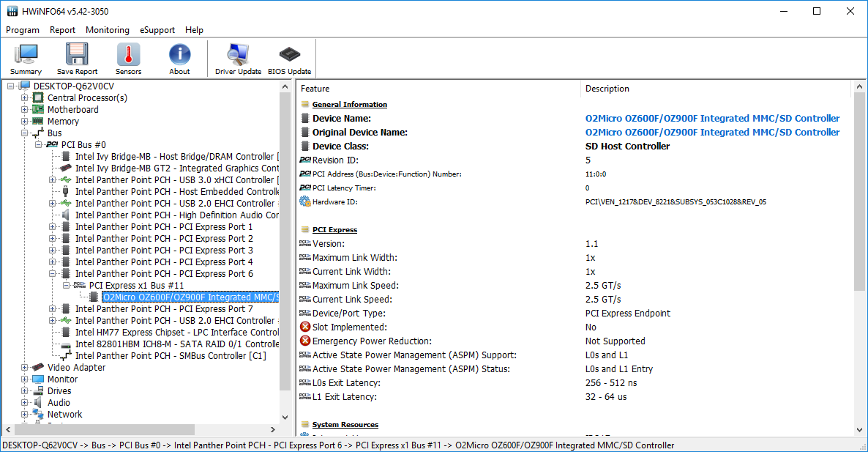
Task: Click the Hardware ID gear icon
Action: (x=305, y=201)
